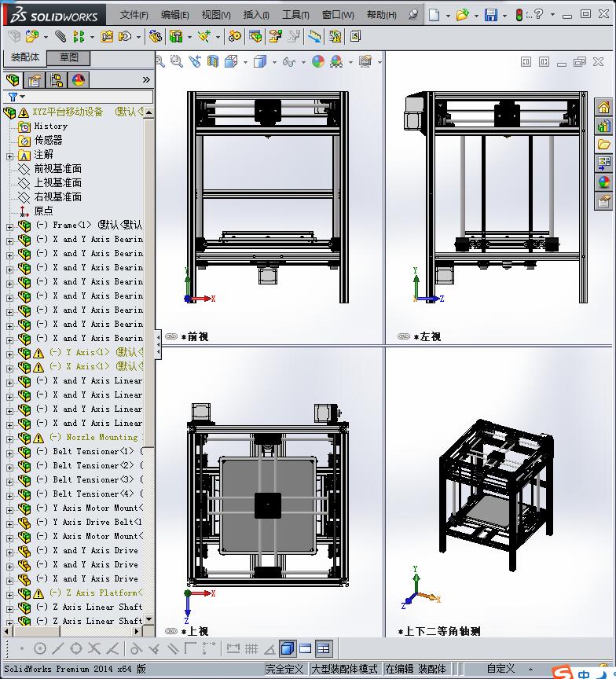Open the Display Style dropdown arrow

click(x=274, y=62)
